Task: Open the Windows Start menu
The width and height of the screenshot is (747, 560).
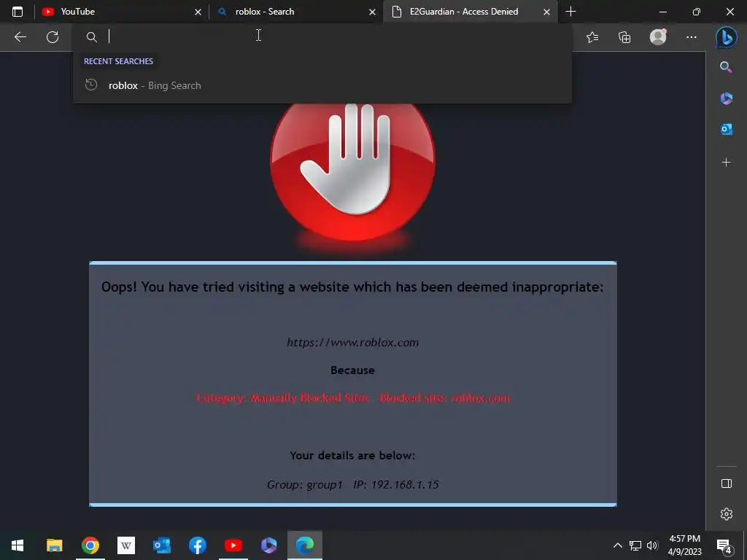Action: coord(18,545)
